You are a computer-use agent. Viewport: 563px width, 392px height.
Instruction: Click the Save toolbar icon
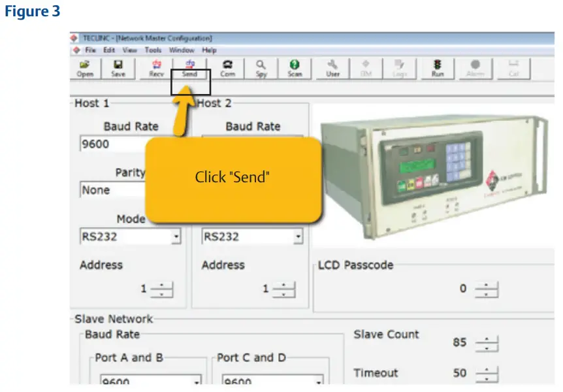[119, 68]
